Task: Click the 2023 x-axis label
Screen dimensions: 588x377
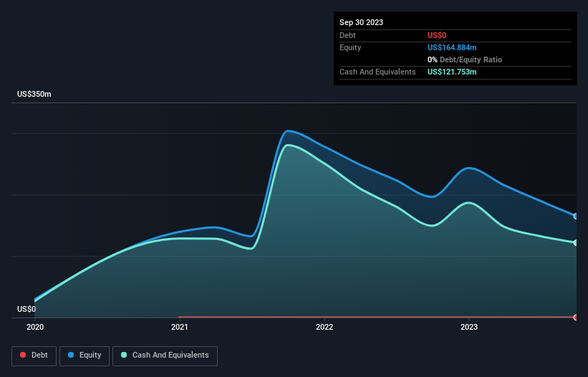Action: pyautogui.click(x=469, y=327)
